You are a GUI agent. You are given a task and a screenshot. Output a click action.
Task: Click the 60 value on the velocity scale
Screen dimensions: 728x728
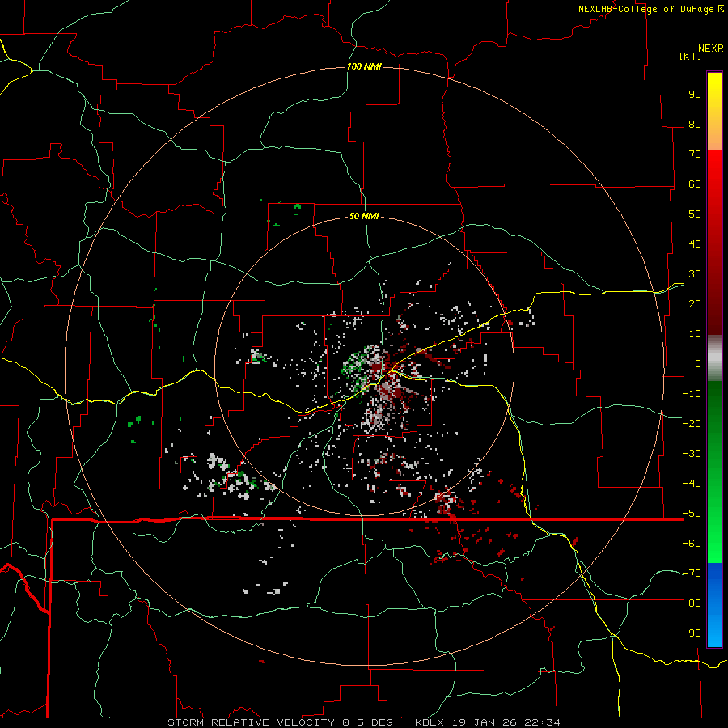695,184
